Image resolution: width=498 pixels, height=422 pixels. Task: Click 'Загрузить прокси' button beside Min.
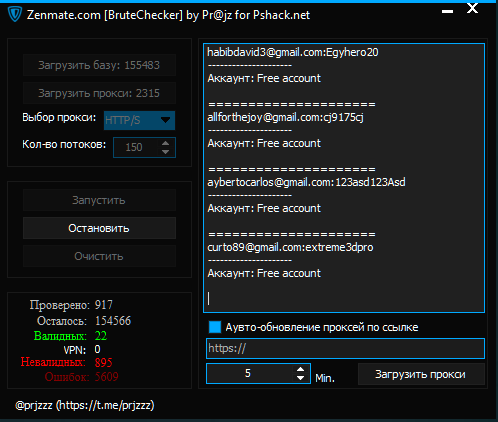[x=421, y=374]
